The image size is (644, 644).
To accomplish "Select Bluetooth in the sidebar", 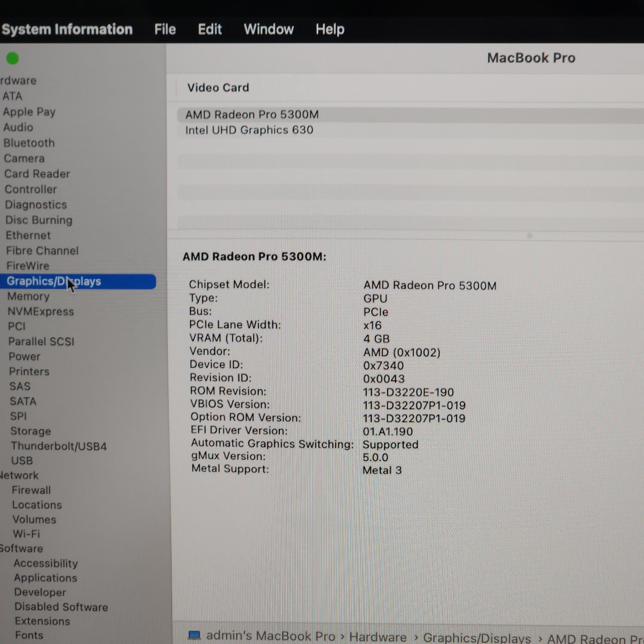I will 29,143.
